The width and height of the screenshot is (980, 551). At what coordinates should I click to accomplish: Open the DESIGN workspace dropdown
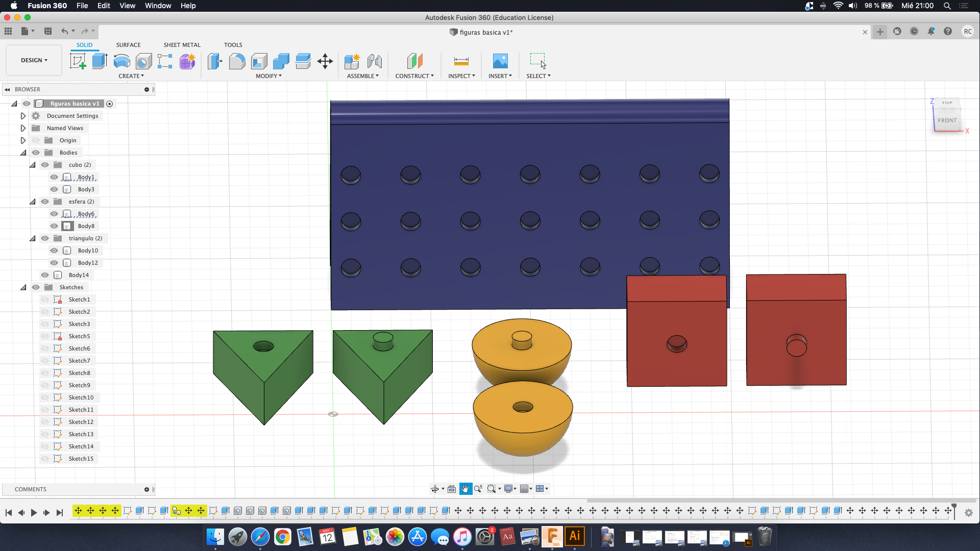34,60
